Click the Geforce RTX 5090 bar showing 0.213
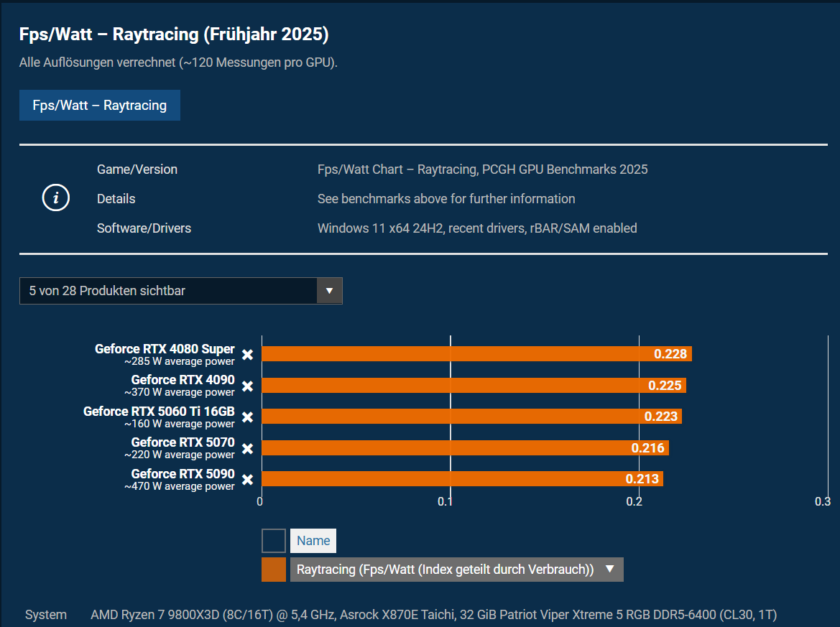840x627 pixels. pyautogui.click(x=463, y=478)
